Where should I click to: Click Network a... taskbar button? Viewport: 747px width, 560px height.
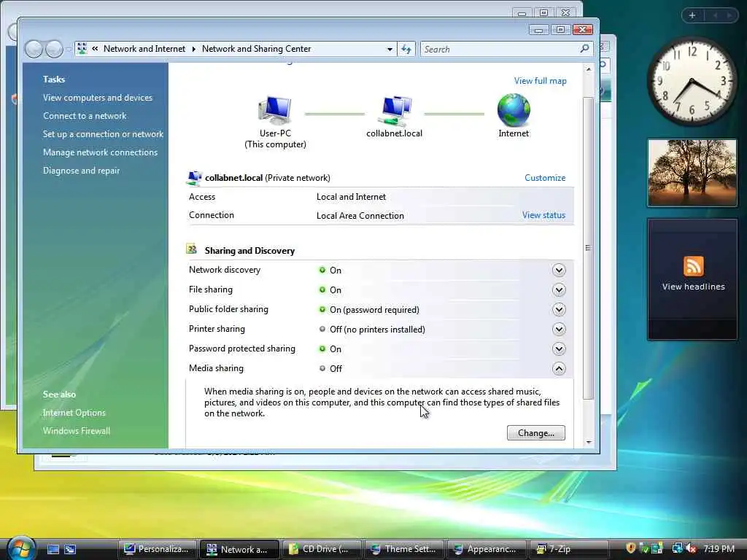[239, 549]
